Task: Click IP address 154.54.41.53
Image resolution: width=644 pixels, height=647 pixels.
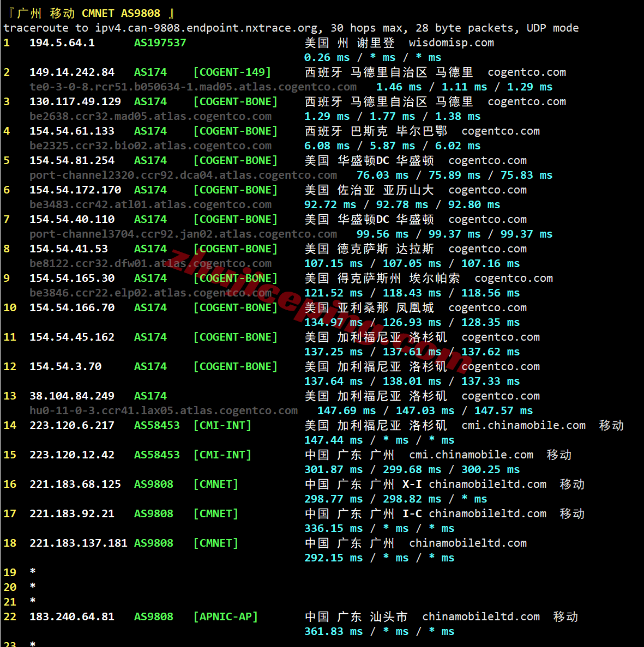Action: [69, 249]
